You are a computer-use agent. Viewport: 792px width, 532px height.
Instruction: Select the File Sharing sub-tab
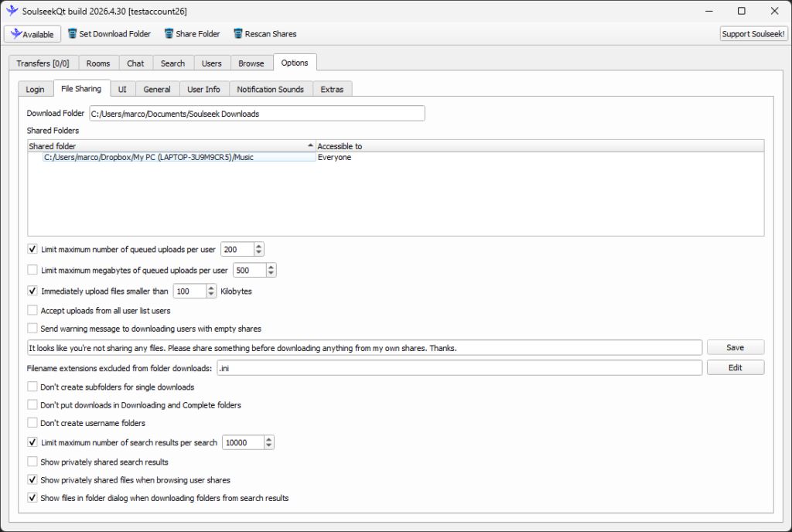(81, 88)
